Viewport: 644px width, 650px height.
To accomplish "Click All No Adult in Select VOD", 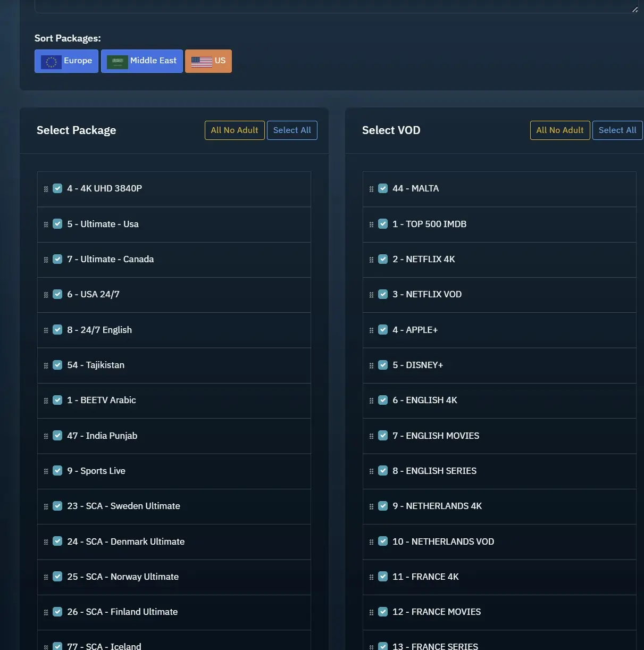I will tap(559, 130).
